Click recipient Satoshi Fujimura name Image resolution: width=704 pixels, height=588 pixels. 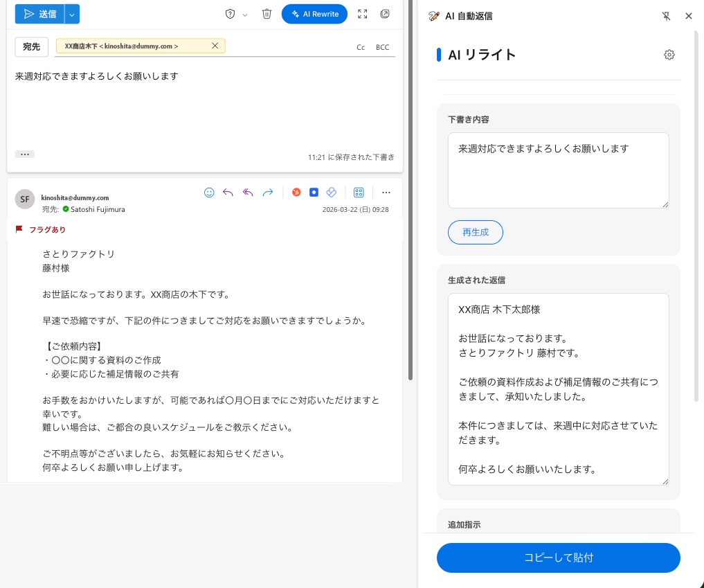click(98, 209)
